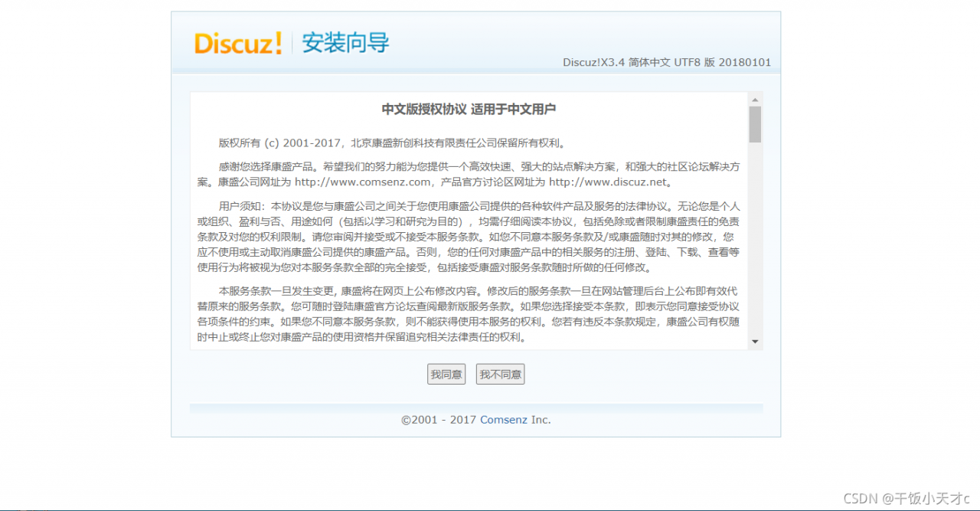The image size is (980, 511).
Task: Click the license agreement scrollbar thumb
Action: (755, 124)
